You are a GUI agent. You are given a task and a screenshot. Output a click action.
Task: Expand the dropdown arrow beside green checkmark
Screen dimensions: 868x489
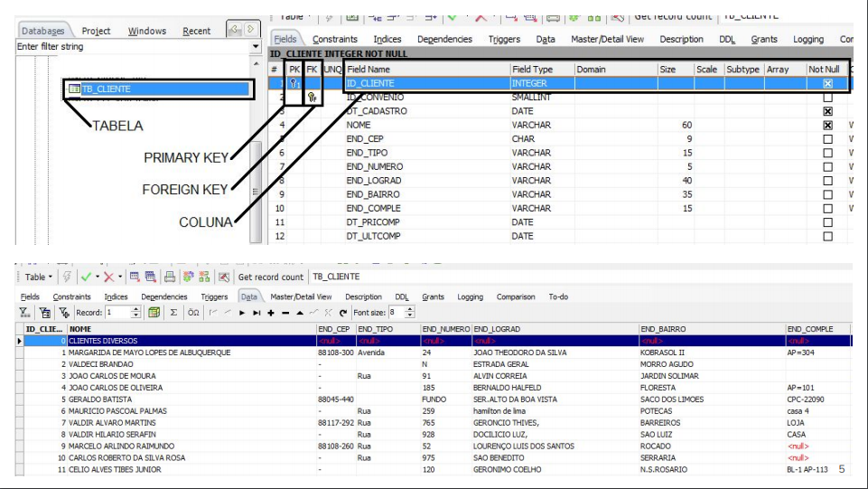(x=97, y=277)
